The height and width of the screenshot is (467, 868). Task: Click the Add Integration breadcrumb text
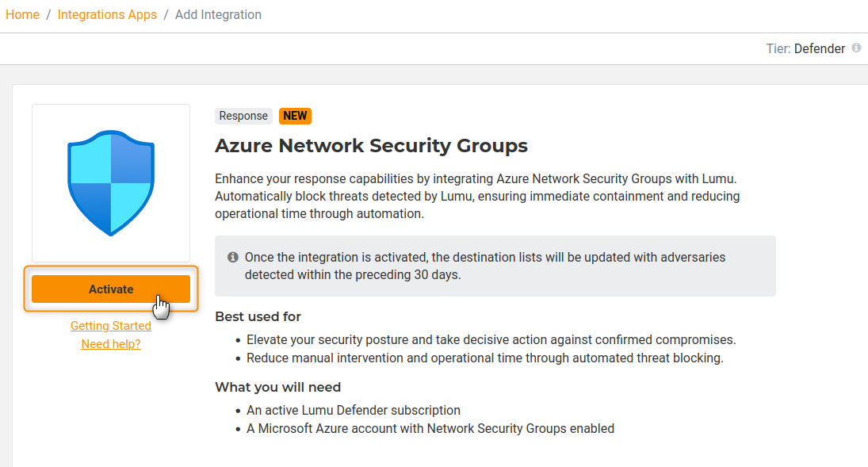pyautogui.click(x=218, y=15)
